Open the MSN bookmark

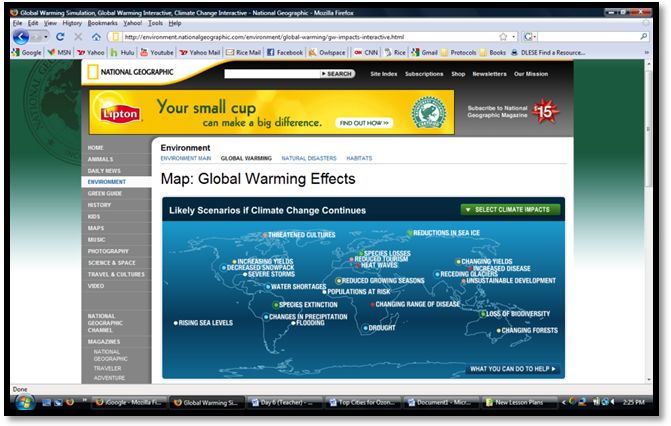point(59,52)
